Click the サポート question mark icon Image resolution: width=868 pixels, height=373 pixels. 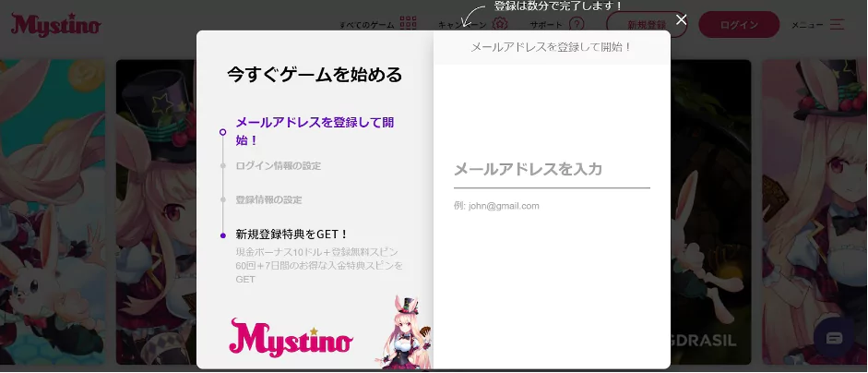[577, 24]
